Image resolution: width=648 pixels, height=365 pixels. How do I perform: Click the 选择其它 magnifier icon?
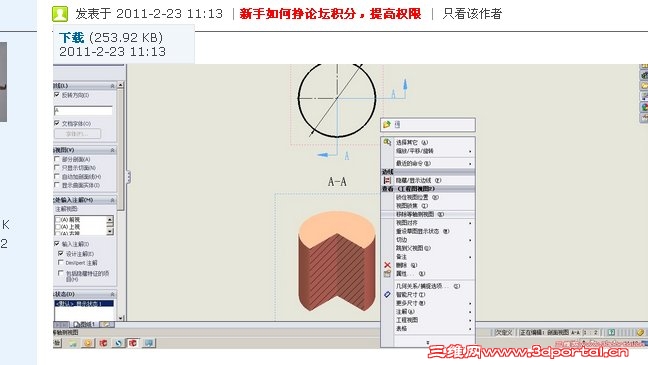387,142
